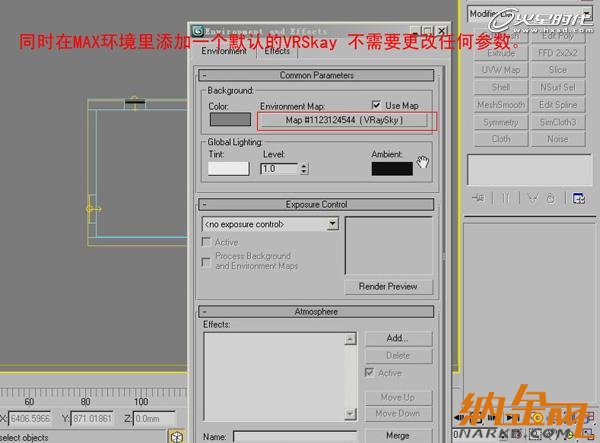Toggle the exposure control Active checkbox
This screenshot has height=443, width=600.
206,242
